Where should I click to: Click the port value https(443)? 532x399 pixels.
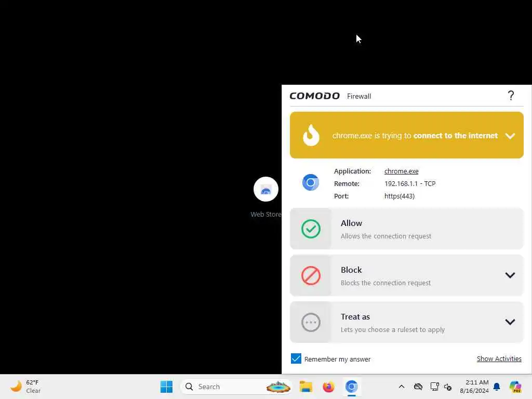400,196
